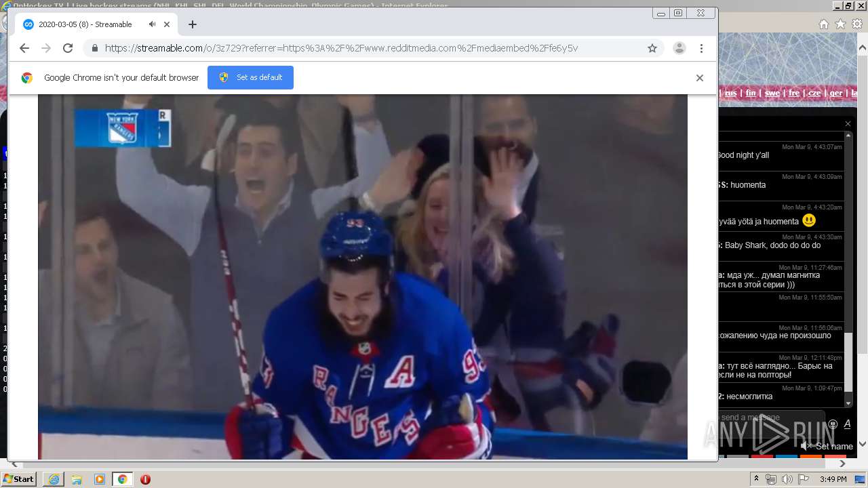Click the chat scrollbar up arrow
This screenshot has width=868, height=488.
[x=849, y=137]
